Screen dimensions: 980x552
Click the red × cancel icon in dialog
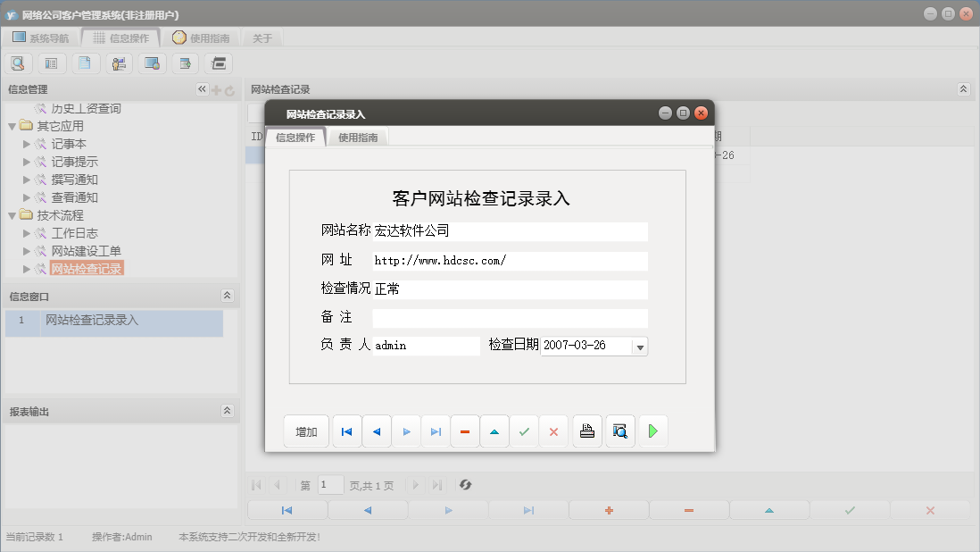553,431
